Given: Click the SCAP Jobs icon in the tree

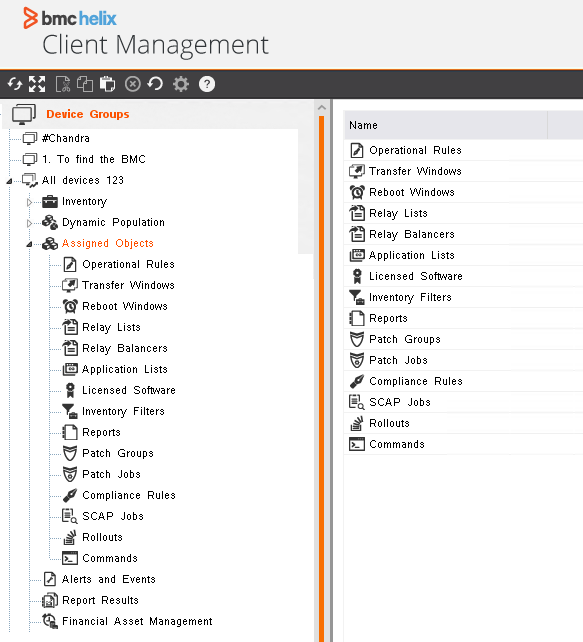Looking at the screenshot, I should (x=70, y=516).
